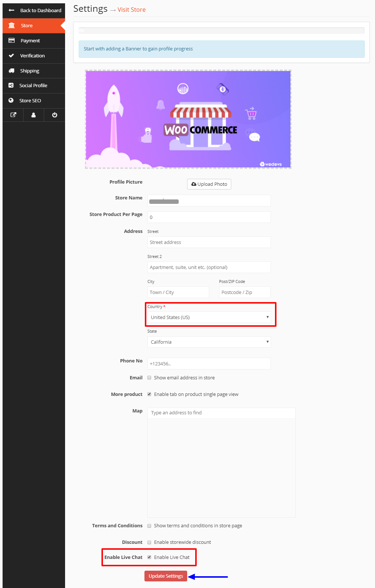Toggle Enable storewide discount checkbox
This screenshot has height=588, width=375.
(149, 542)
